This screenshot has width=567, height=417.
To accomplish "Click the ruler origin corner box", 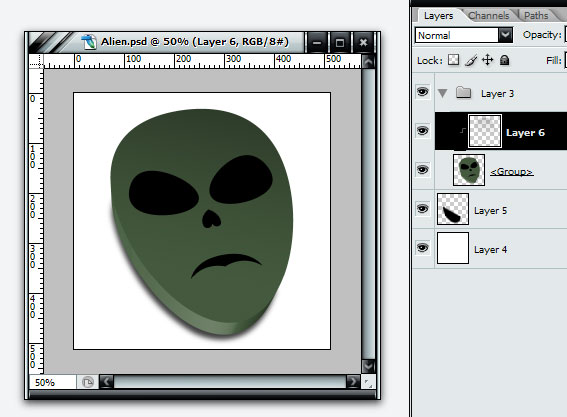I will 36,61.
